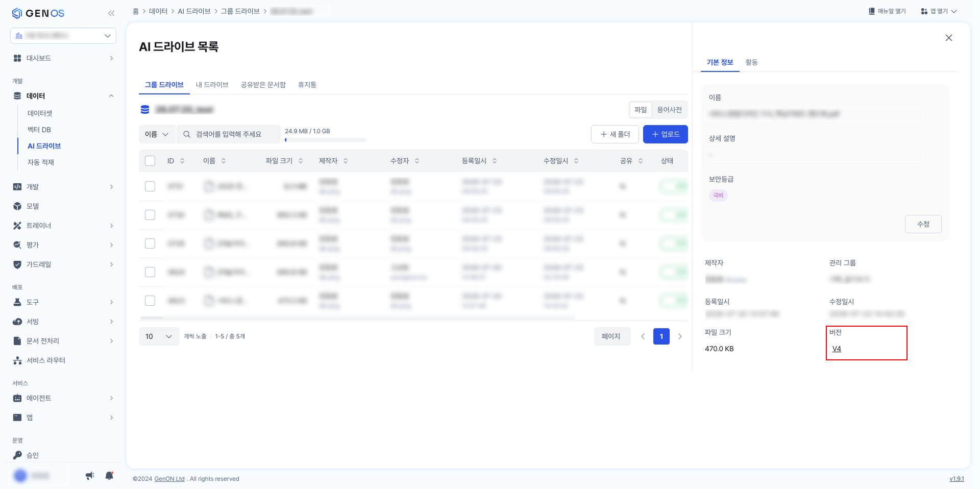The image size is (980, 489).
Task: Click the storage usage progress bar
Action: [x=326, y=139]
